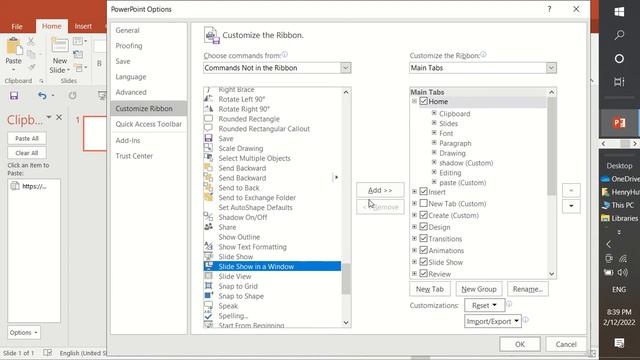
Task: Uncheck the Design tab checkbox
Action: coord(423,227)
